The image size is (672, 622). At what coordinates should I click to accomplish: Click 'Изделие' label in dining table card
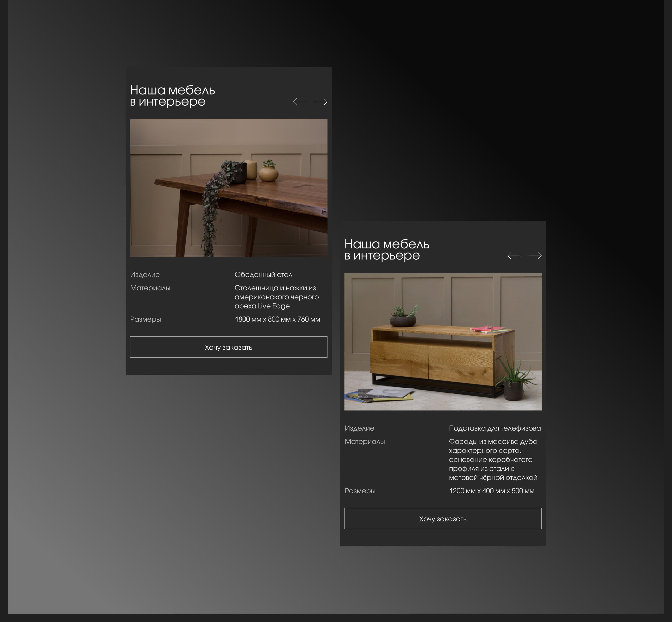145,275
